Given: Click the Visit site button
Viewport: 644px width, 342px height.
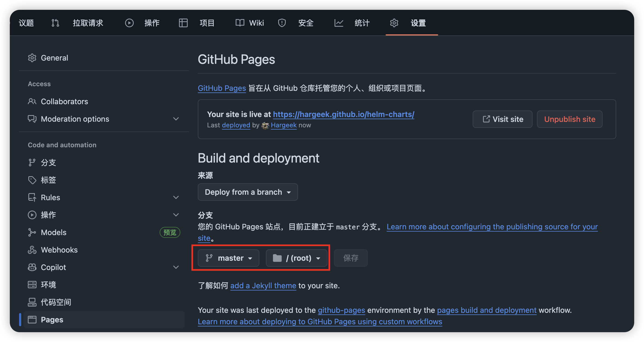Looking at the screenshot, I should click(503, 119).
